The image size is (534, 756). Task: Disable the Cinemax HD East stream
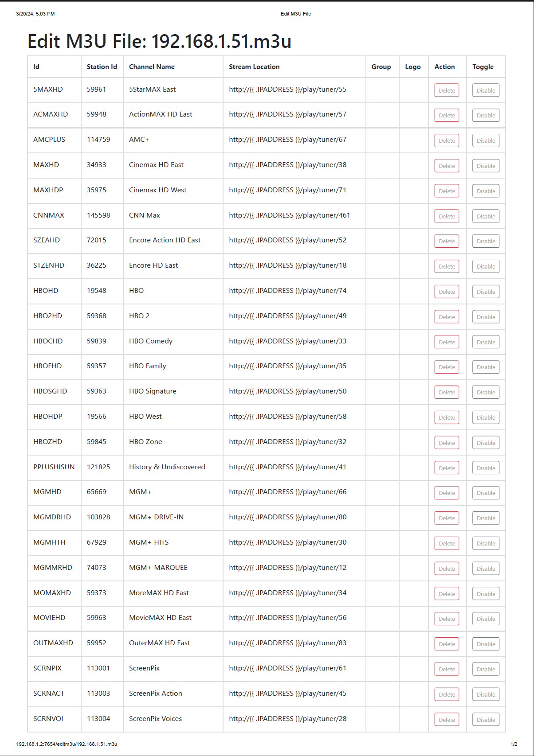[x=486, y=166]
